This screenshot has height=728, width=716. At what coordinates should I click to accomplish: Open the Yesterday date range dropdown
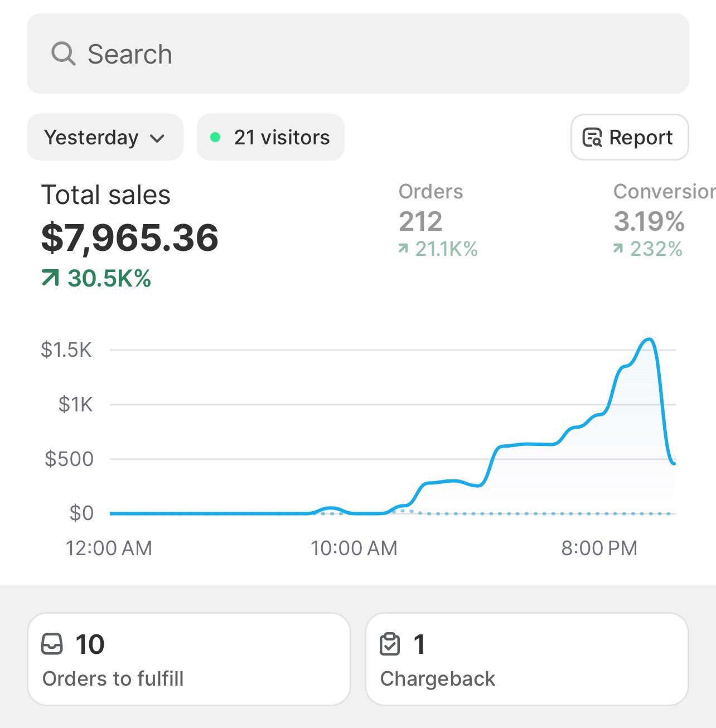[x=105, y=137]
